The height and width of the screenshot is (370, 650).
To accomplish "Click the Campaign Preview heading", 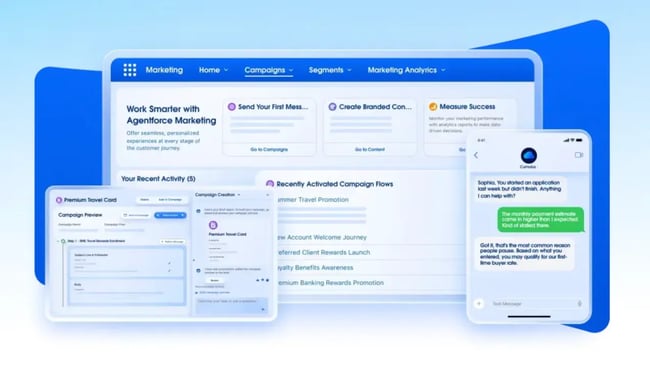I will click(80, 215).
